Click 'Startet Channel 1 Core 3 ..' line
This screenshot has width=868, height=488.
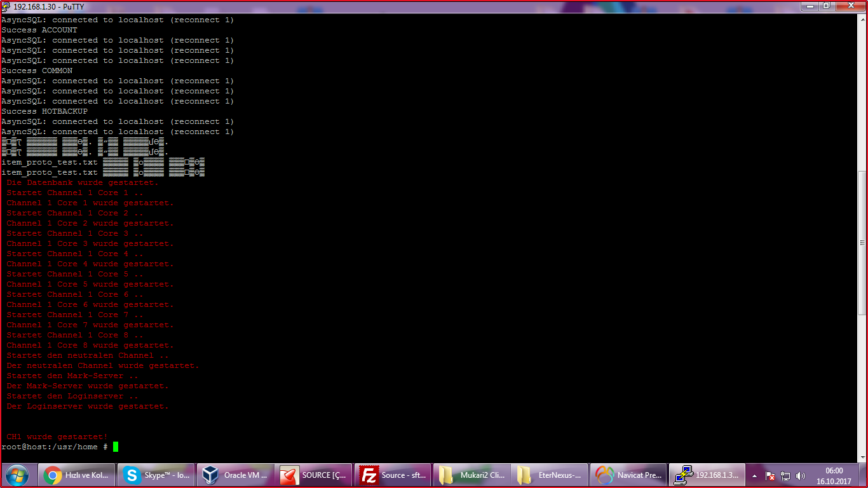pyautogui.click(x=75, y=233)
